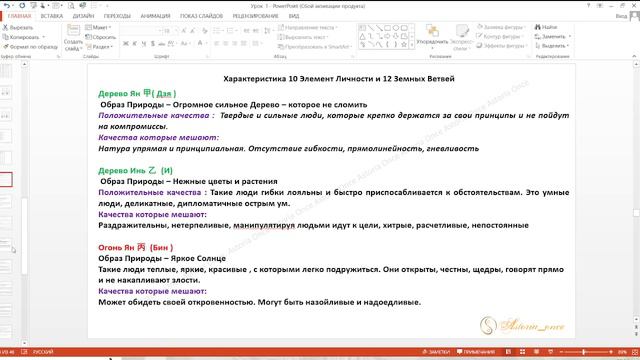This screenshot has width=640, height=360.
Task: Click ПРИМЕЧАНИЯ (Comments) in status bar
Action: (x=476, y=352)
